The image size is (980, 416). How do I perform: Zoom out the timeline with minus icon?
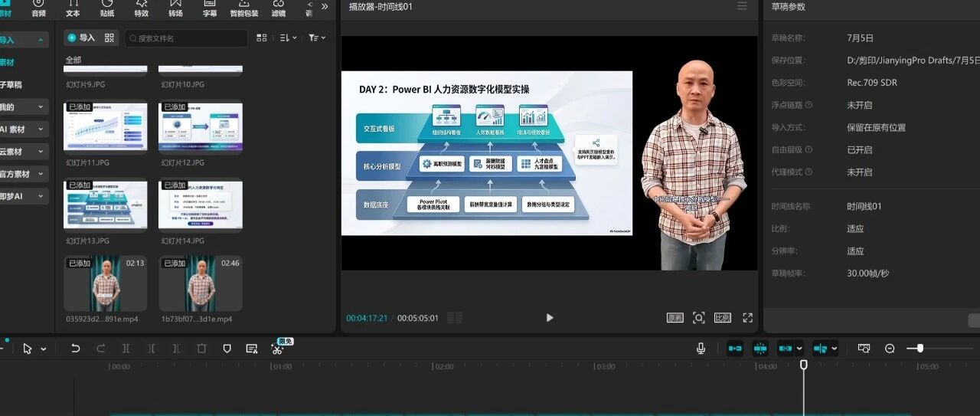pos(890,349)
